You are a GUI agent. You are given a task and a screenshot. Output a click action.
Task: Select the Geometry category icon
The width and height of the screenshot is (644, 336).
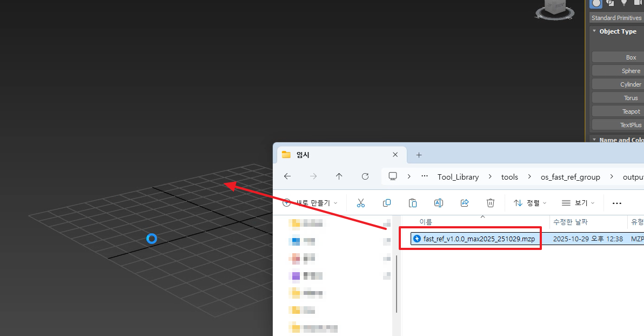pos(596,3)
